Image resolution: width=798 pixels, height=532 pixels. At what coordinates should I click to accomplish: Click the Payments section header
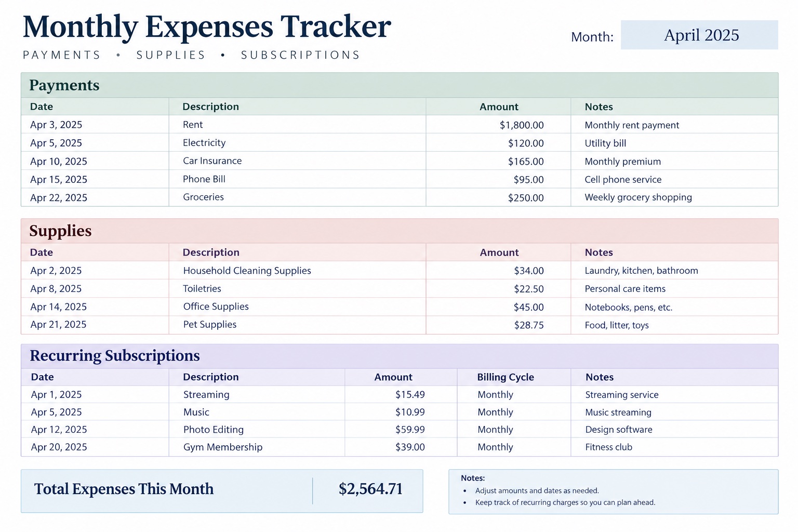[x=400, y=85]
